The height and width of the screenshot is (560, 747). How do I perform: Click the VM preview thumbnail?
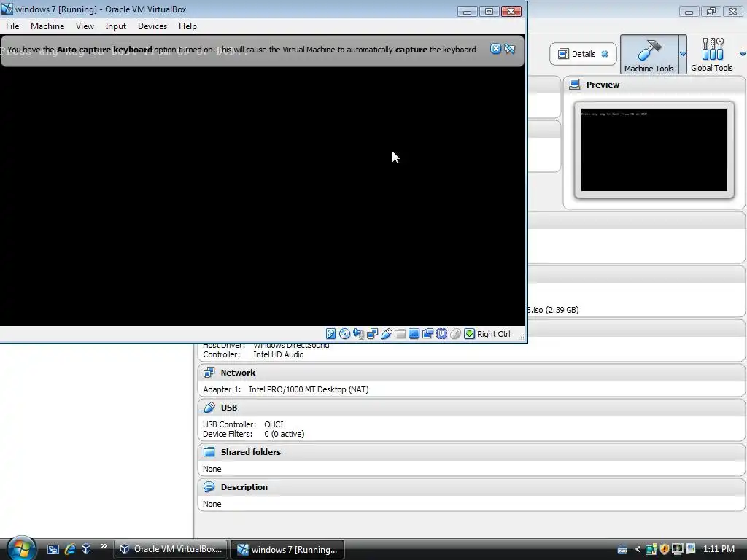coord(654,149)
